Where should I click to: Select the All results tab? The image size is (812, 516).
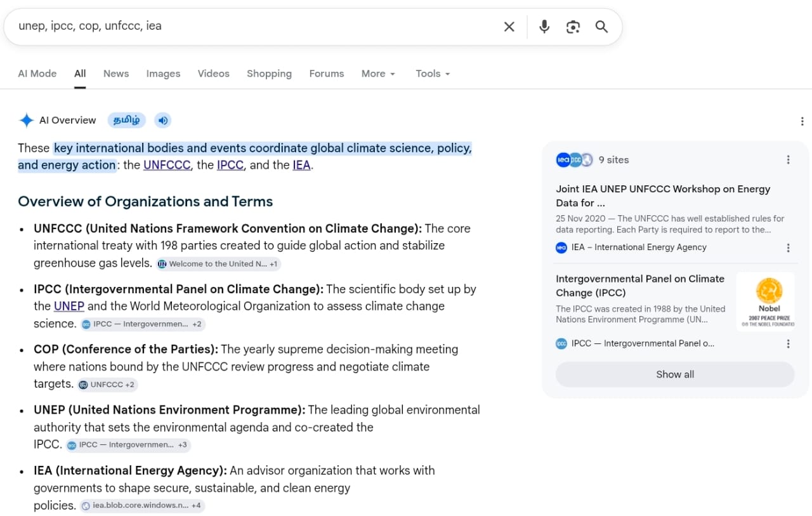pyautogui.click(x=80, y=74)
